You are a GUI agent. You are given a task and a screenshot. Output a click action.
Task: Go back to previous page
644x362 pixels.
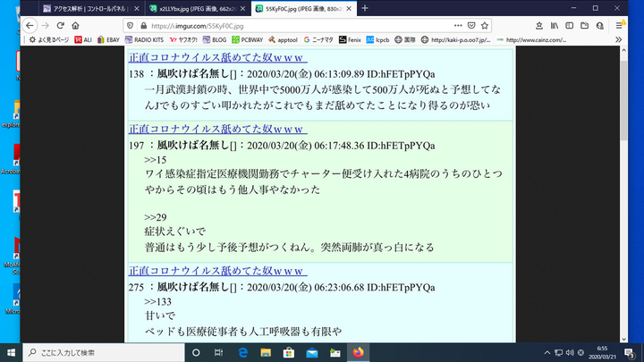[30, 25]
